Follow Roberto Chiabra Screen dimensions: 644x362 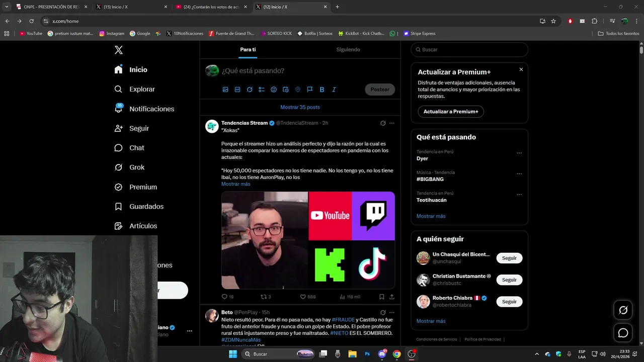[509, 302]
